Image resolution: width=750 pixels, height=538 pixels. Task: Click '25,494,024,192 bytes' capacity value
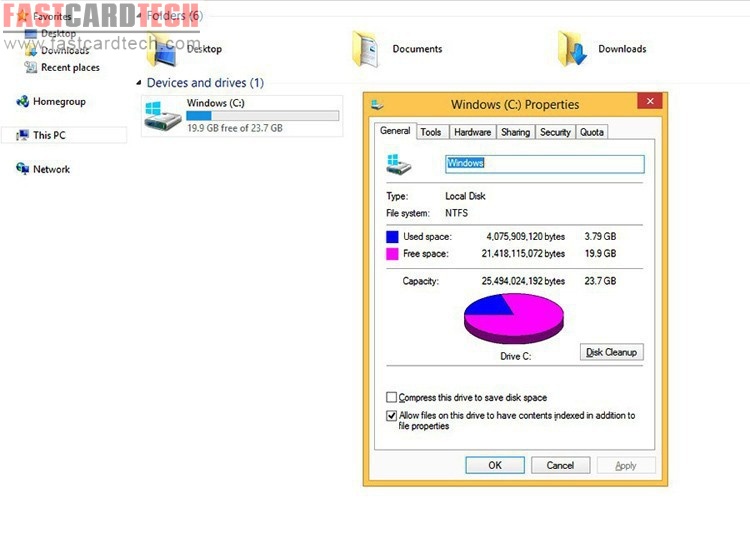(x=523, y=281)
